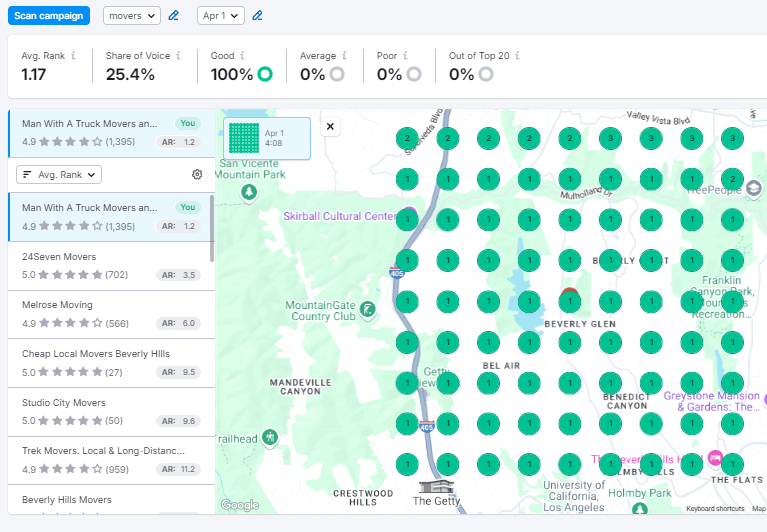Select the Melrose Moving competitor
Image resolution: width=767 pixels, height=532 pixels.
pos(112,314)
